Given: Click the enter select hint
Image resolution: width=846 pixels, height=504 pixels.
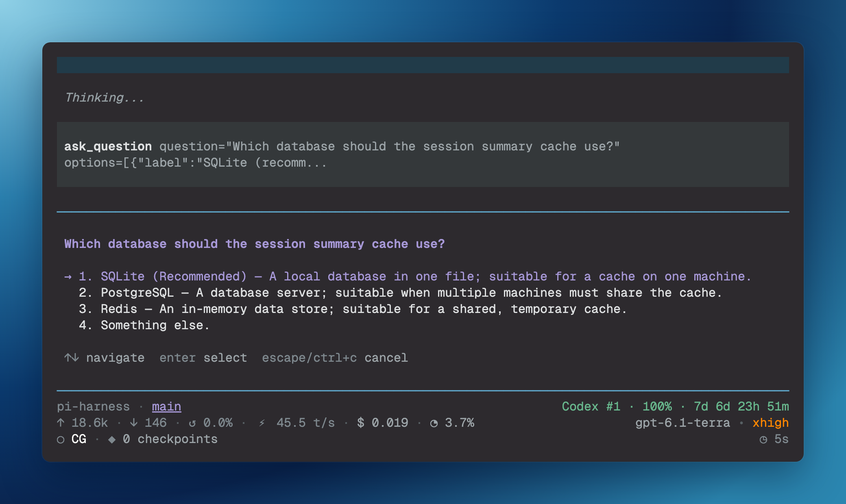Looking at the screenshot, I should tap(203, 358).
